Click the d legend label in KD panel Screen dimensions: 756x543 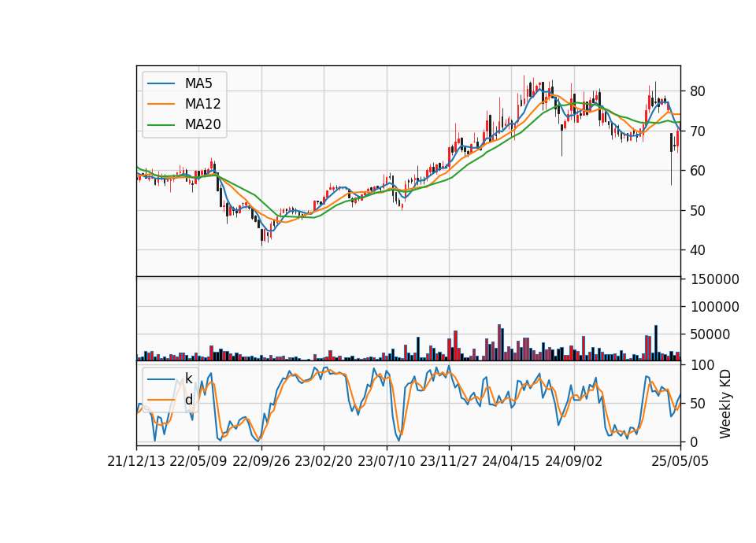189,400
